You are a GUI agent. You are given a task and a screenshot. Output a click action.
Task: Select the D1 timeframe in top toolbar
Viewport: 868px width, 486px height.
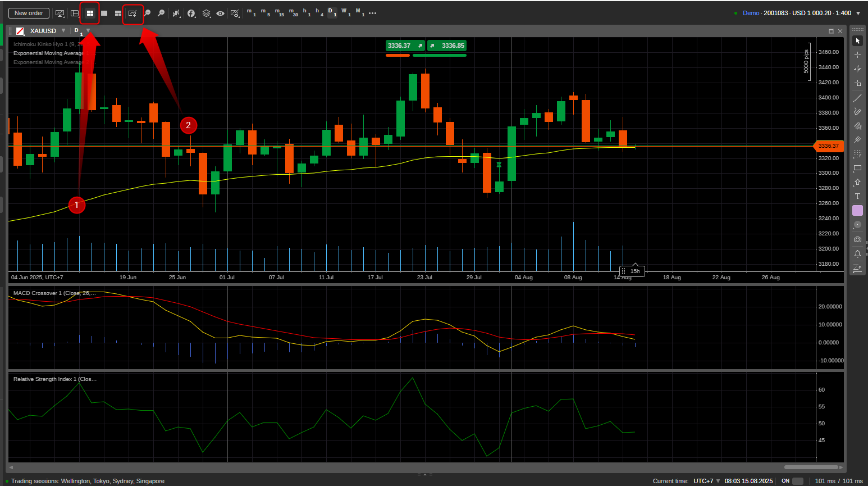click(x=332, y=12)
